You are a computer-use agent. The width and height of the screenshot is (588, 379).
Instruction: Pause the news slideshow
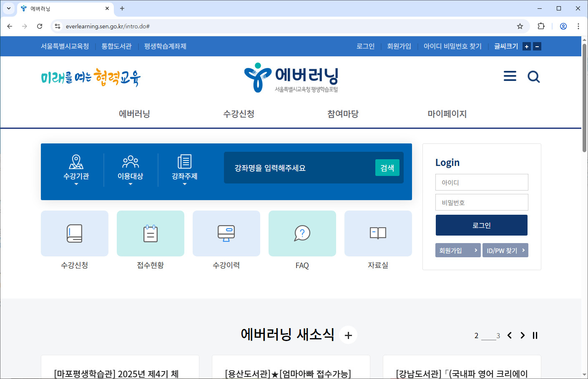535,335
